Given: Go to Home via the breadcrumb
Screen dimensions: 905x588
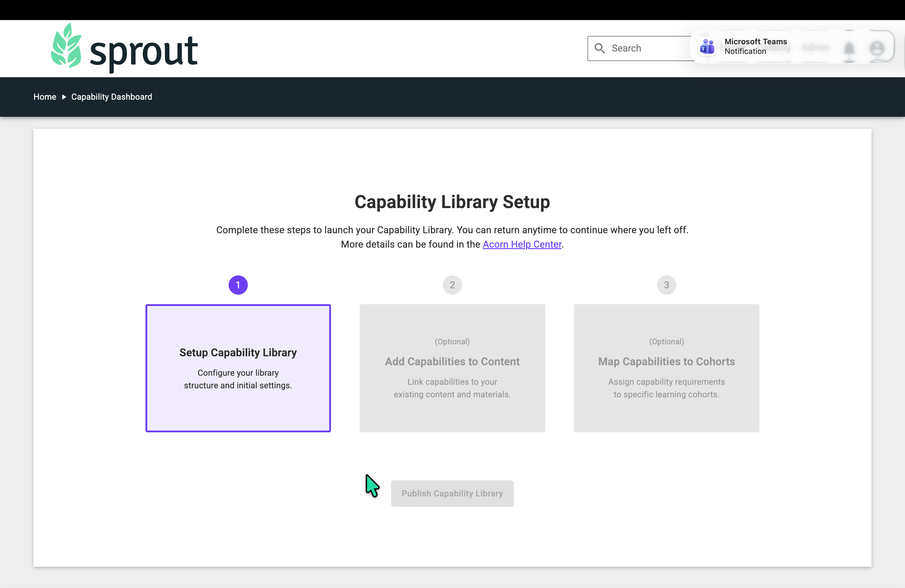Looking at the screenshot, I should coord(45,97).
